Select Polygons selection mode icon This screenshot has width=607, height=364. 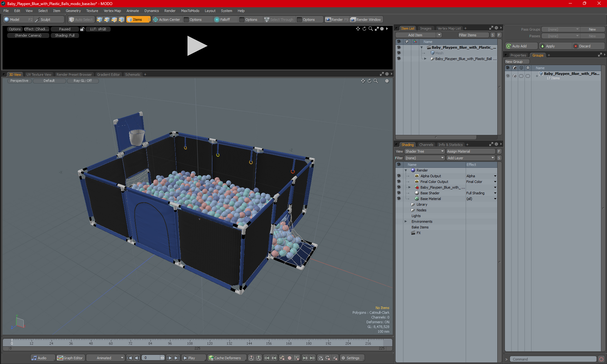(114, 20)
